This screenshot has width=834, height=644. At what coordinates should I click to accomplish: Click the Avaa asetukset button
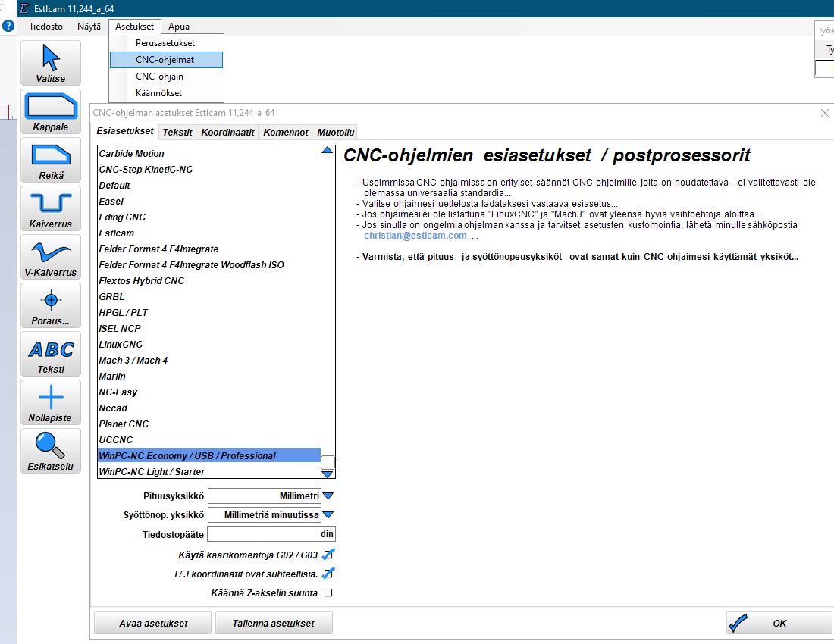pos(153,623)
